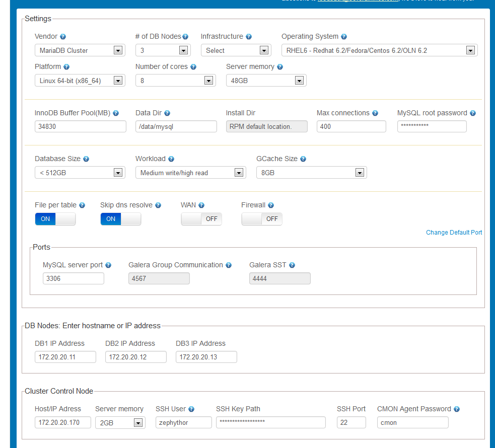Image resolution: width=495 pixels, height=448 pixels.
Task: Toggle the Skip dns resolve switch
Action: pyautogui.click(x=120, y=219)
